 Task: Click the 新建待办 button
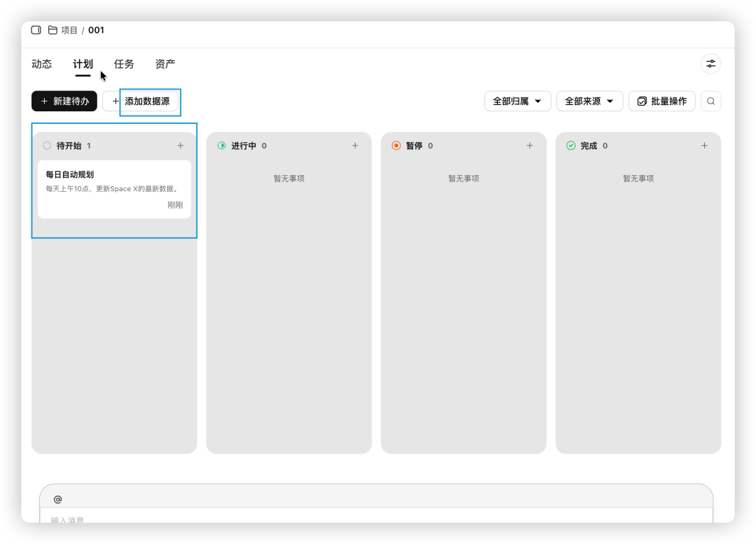tap(64, 102)
